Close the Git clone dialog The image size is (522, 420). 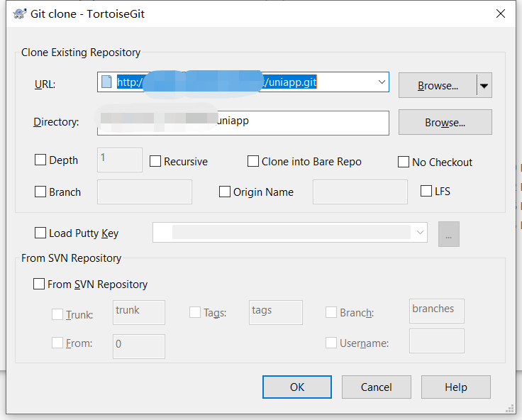click(501, 13)
